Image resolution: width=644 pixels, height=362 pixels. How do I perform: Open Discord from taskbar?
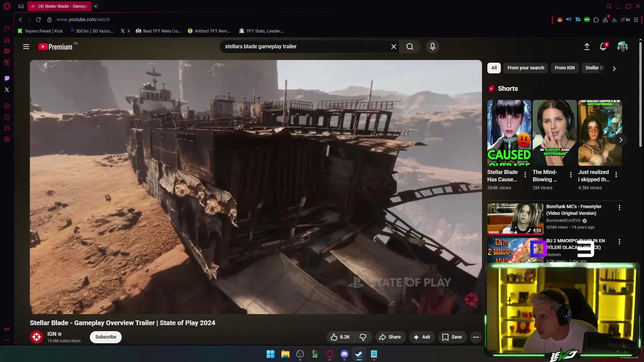[x=344, y=354]
